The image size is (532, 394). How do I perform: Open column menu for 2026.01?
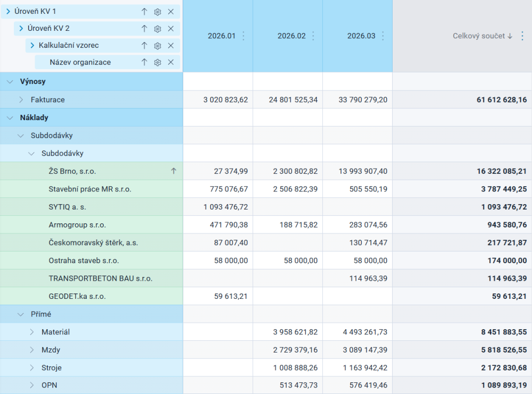[x=243, y=36]
